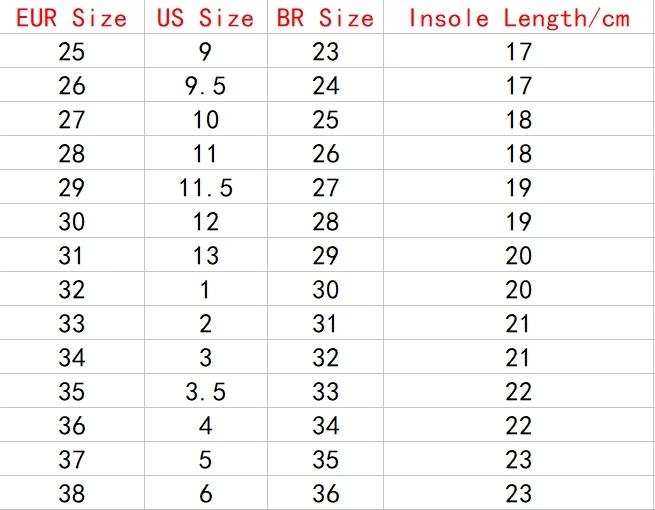
Task: Select the insole length cell in EUR 35 row
Action: click(519, 391)
